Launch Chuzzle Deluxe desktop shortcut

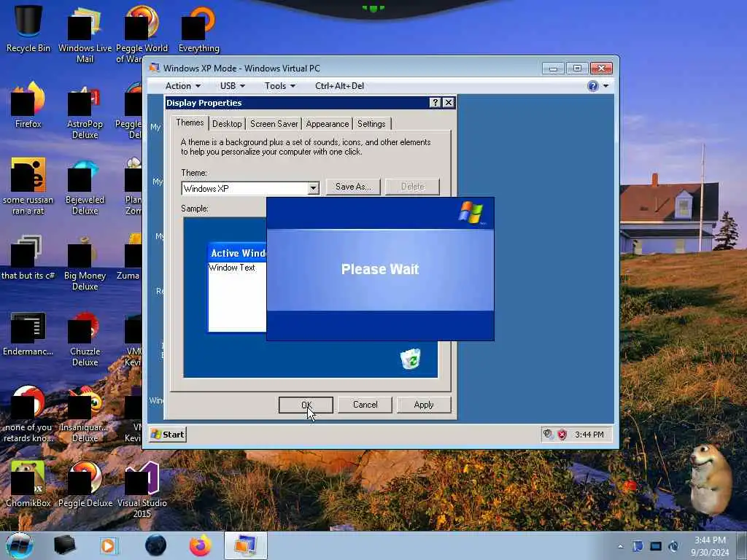click(85, 338)
